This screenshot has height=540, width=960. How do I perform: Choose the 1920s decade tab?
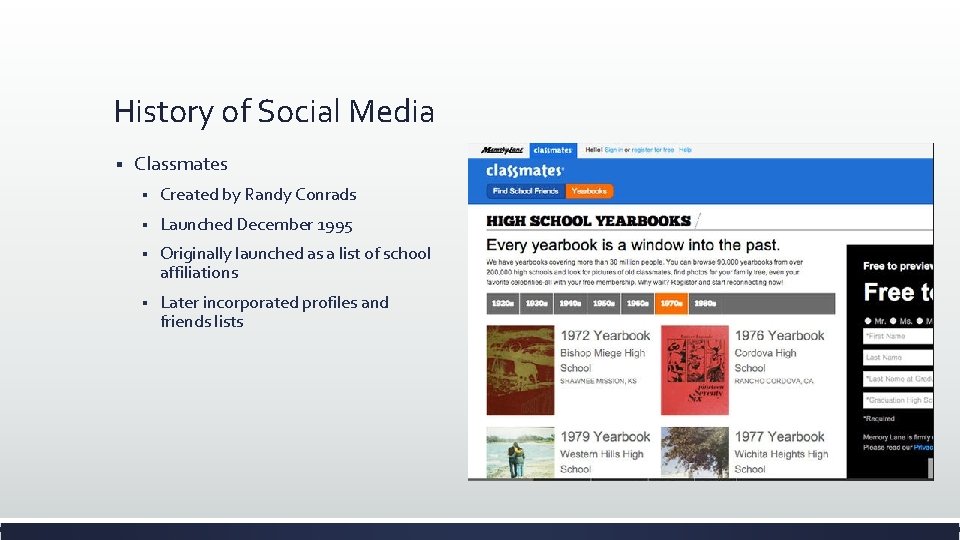pyautogui.click(x=503, y=304)
